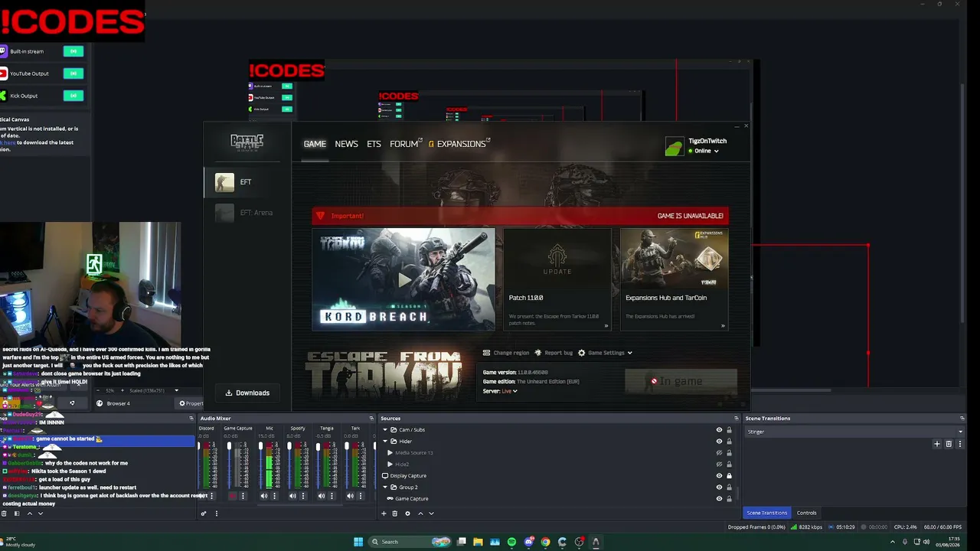This screenshot has width=980, height=551.
Task: Switch to the Controls dock tab
Action: point(807,513)
